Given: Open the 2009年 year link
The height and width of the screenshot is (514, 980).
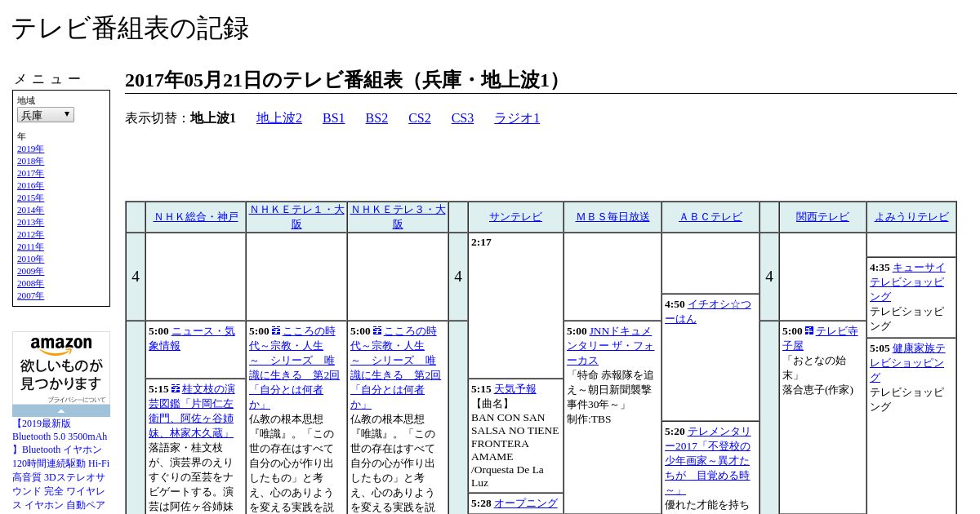Looking at the screenshot, I should 30,272.
